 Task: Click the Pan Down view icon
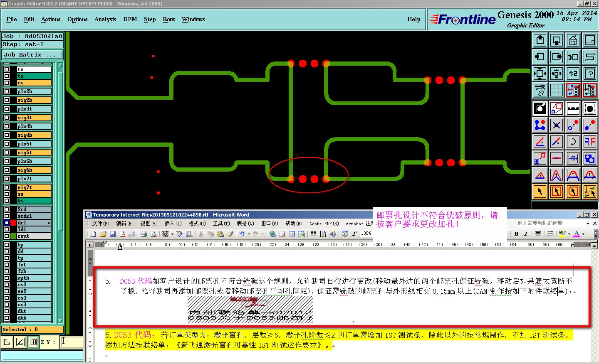[x=557, y=40]
